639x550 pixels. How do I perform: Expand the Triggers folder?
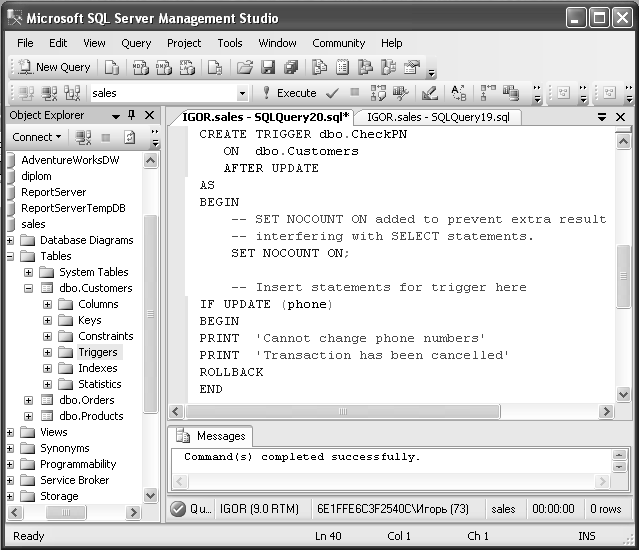(x=47, y=352)
